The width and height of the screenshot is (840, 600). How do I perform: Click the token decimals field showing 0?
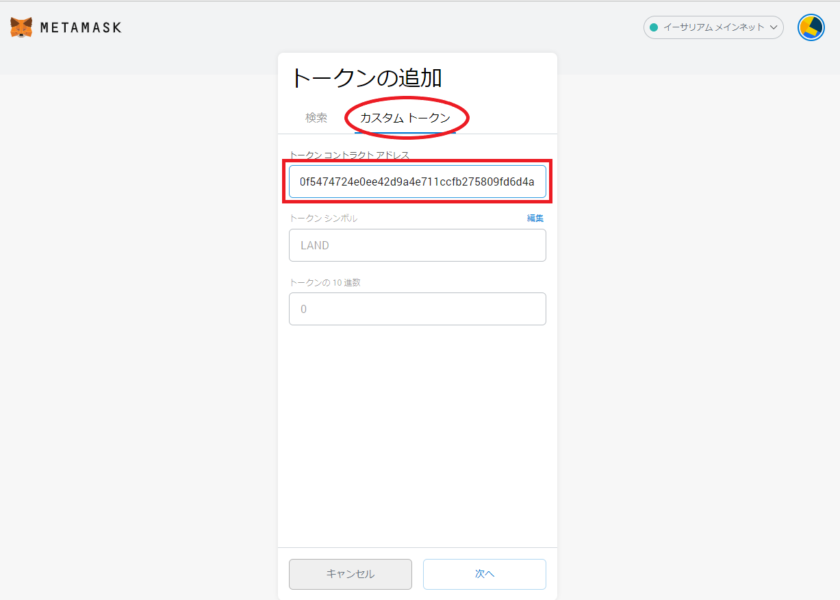pos(417,309)
